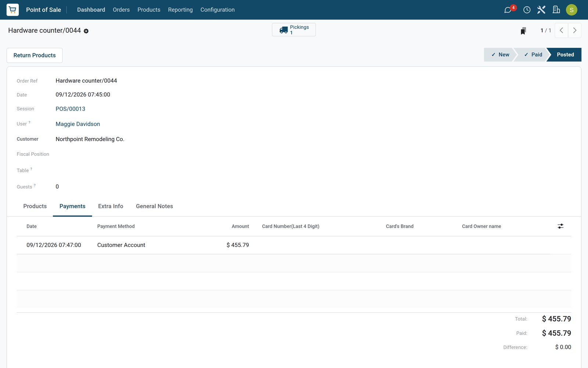Sort by Payment Method column header
Screen dimensions: 588x368
116,226
